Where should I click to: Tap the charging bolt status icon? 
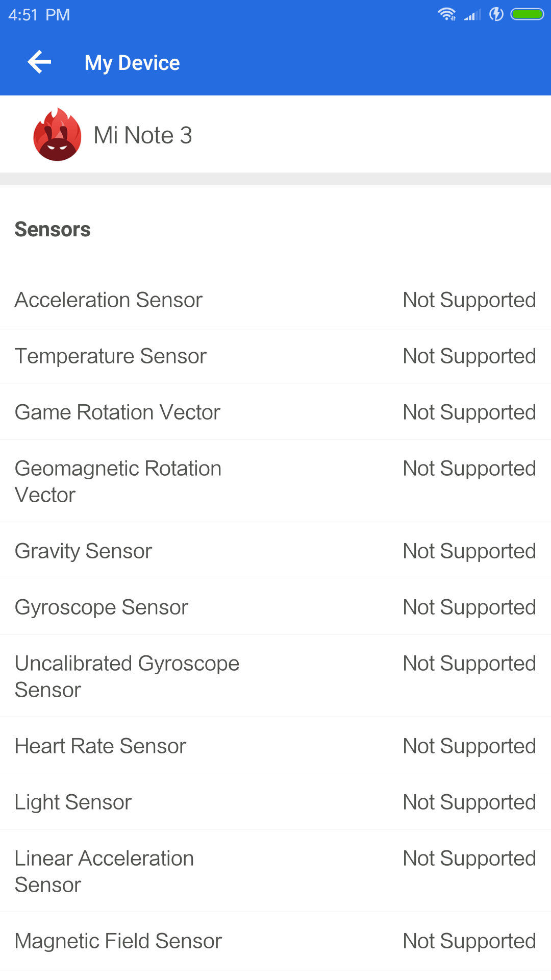point(496,14)
